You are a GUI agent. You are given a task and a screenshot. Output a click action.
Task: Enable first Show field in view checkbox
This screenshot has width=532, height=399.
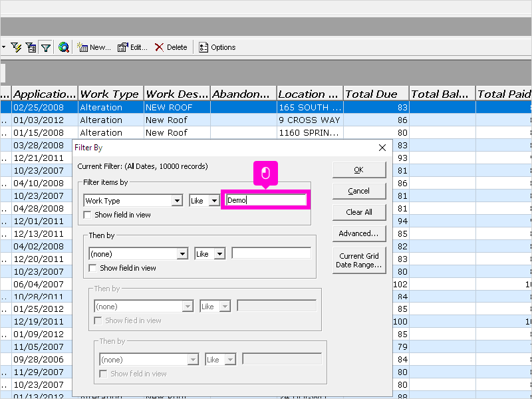(x=88, y=215)
